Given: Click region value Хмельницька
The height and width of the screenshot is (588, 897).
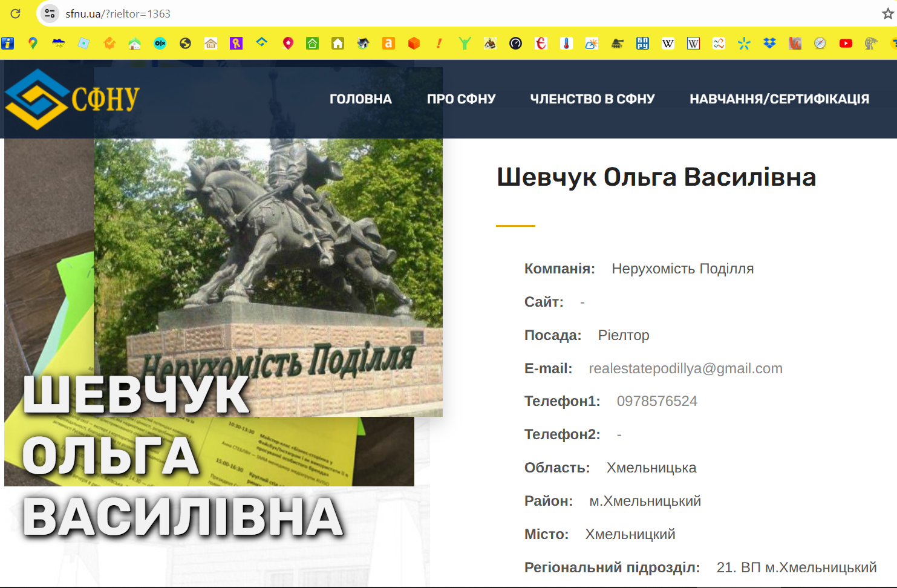Looking at the screenshot, I should [x=651, y=468].
